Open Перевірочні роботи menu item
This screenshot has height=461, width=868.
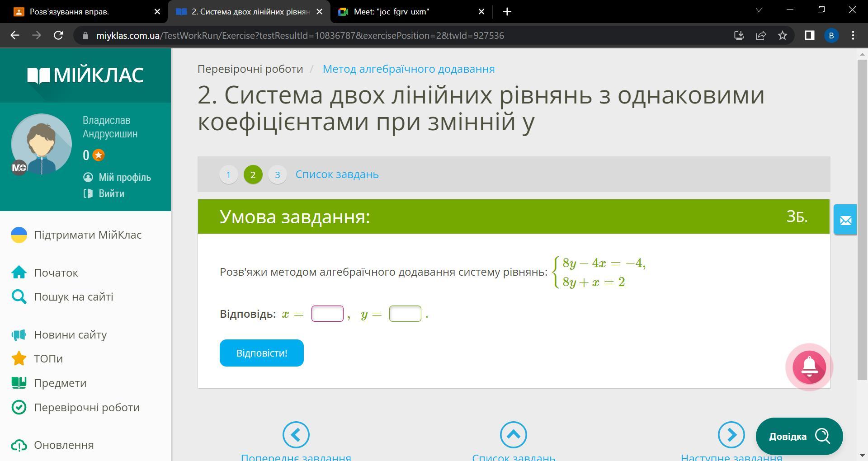point(87,408)
